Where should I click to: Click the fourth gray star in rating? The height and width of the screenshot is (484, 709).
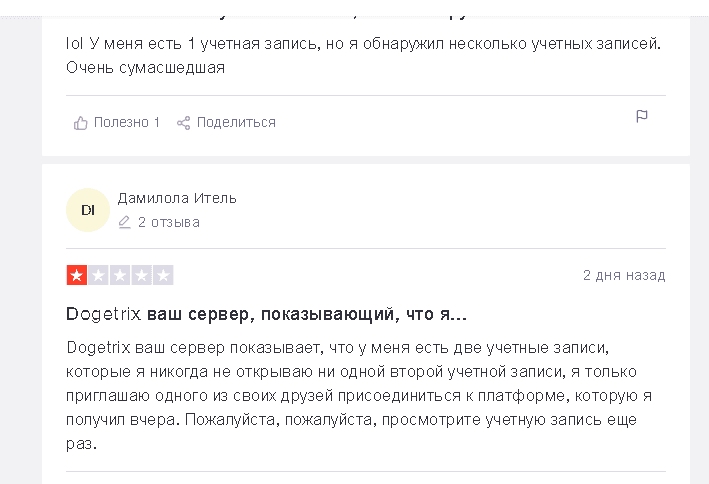142,275
